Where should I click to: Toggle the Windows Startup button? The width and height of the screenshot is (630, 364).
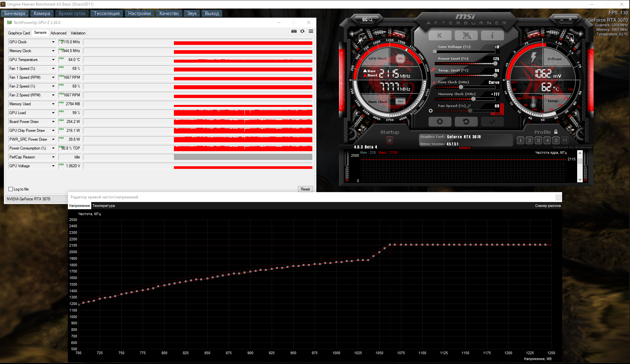click(389, 140)
